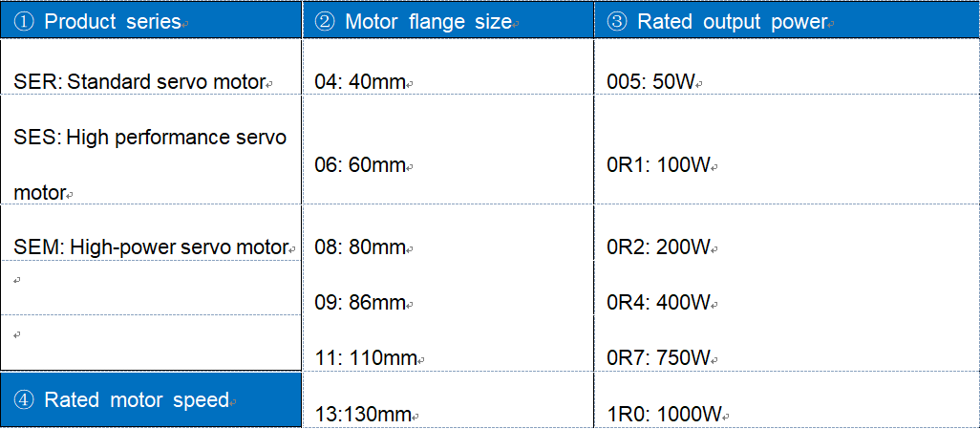Click the '005: 50W' power entry
The width and height of the screenshot is (980, 429).
point(650,82)
